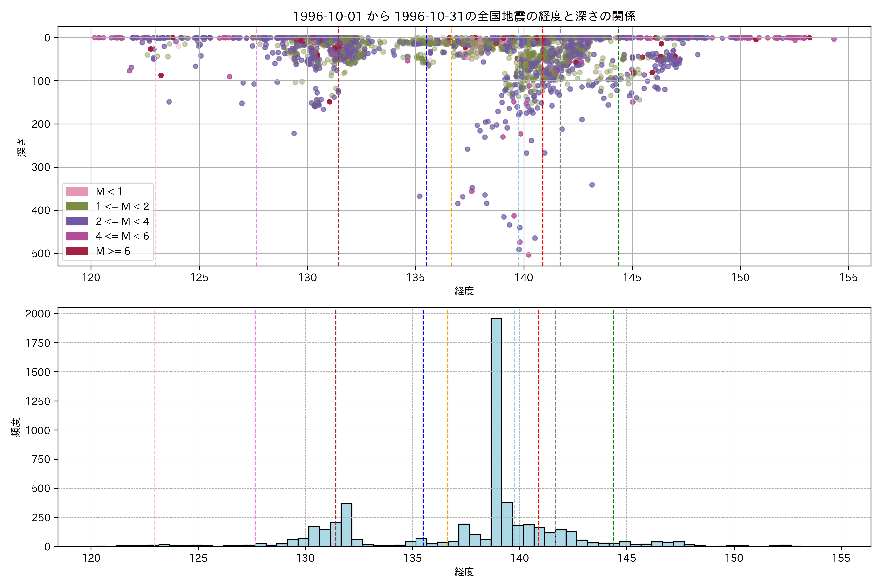Image resolution: width=882 pixels, height=588 pixels.
Task: Click the pink M < 1 legend swatch
Action: (x=77, y=192)
